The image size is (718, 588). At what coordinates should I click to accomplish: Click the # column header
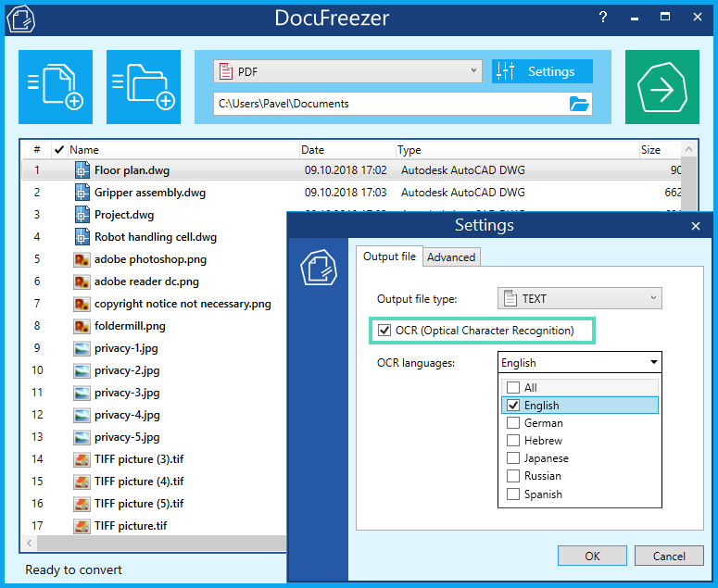coord(37,150)
